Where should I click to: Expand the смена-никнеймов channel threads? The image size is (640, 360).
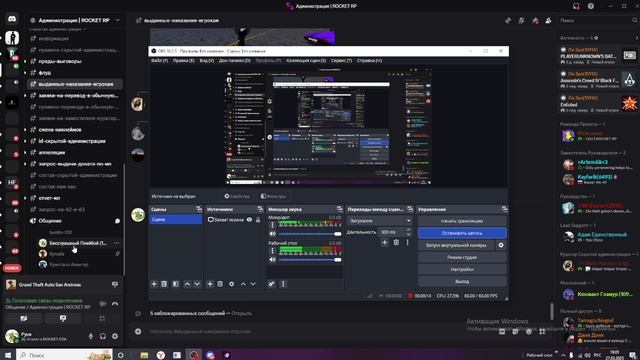(25, 130)
